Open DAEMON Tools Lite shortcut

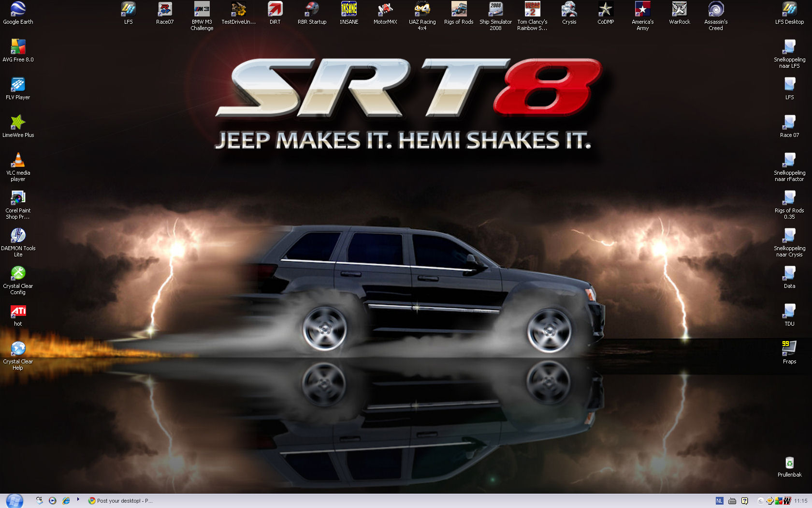coord(18,243)
